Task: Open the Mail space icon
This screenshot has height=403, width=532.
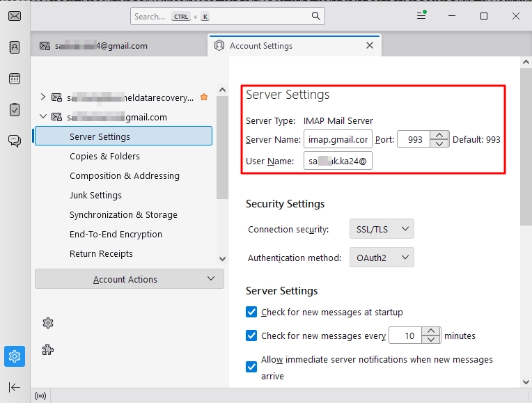Action: 15,16
